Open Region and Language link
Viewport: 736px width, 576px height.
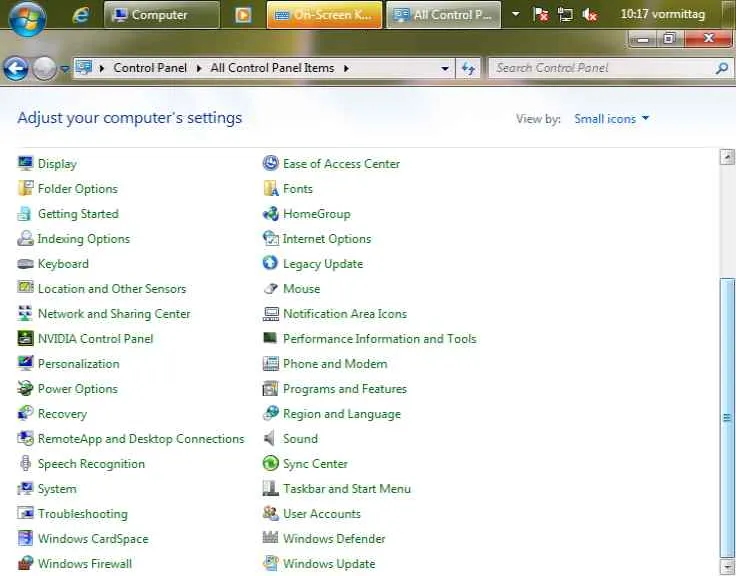pos(342,414)
